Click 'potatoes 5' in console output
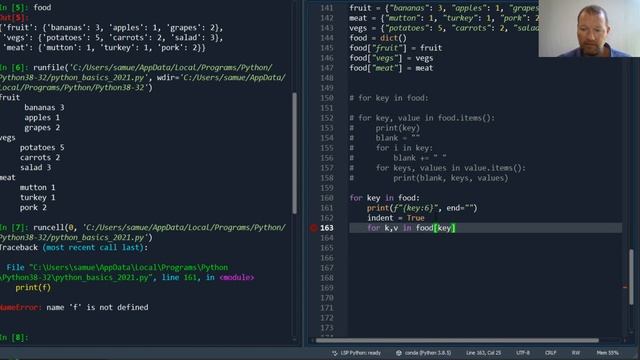The height and width of the screenshot is (360, 640). click(42, 147)
